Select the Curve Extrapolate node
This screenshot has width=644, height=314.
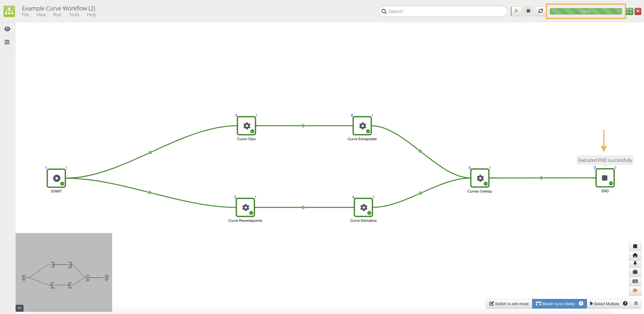(362, 125)
